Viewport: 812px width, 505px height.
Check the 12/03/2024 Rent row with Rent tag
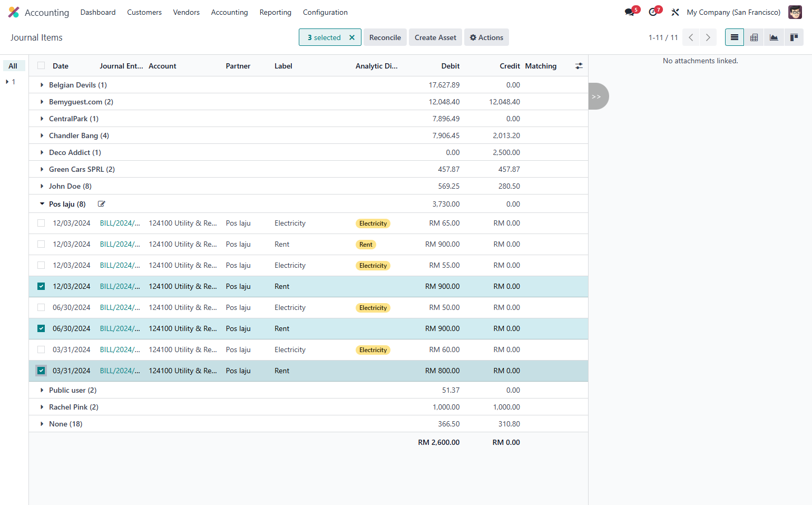(x=41, y=244)
